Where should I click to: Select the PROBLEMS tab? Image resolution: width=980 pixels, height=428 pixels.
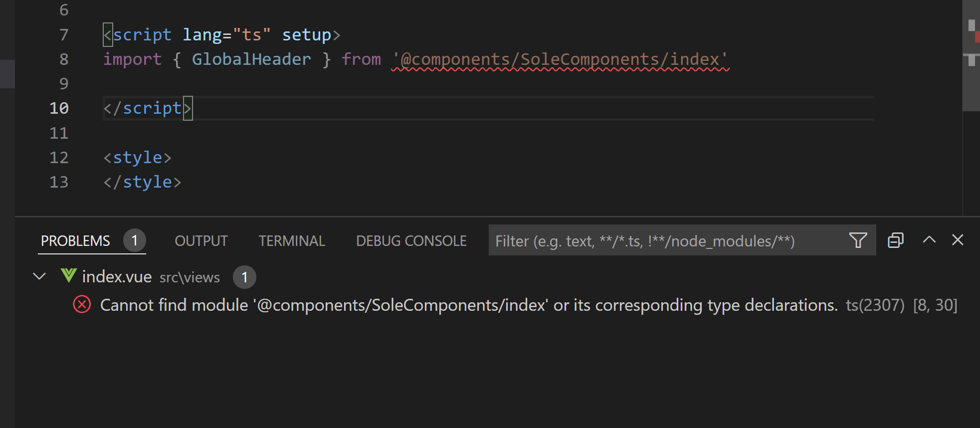tap(75, 241)
